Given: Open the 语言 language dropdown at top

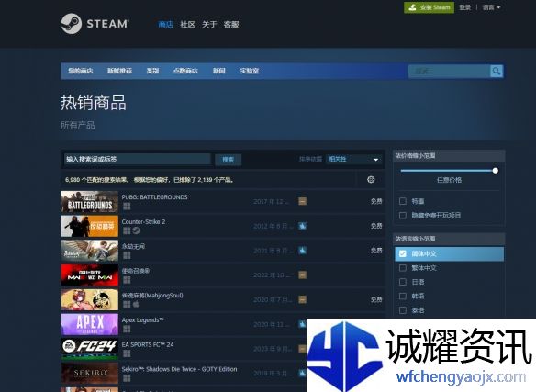Looking at the screenshot, I should tap(491, 7).
